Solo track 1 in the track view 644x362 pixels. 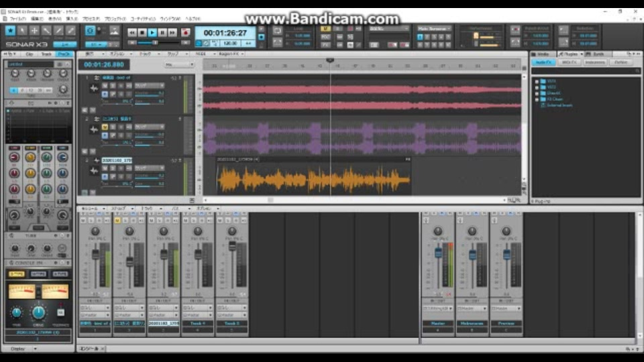coord(113,85)
